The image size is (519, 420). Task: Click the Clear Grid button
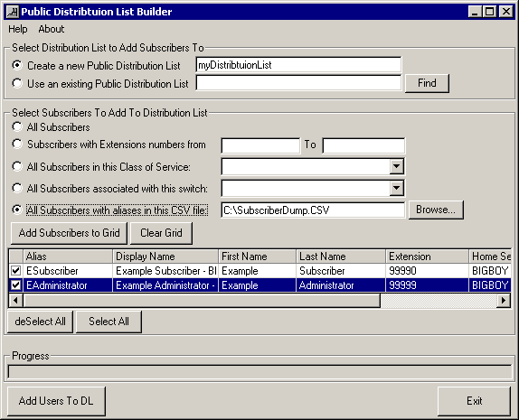coord(161,233)
